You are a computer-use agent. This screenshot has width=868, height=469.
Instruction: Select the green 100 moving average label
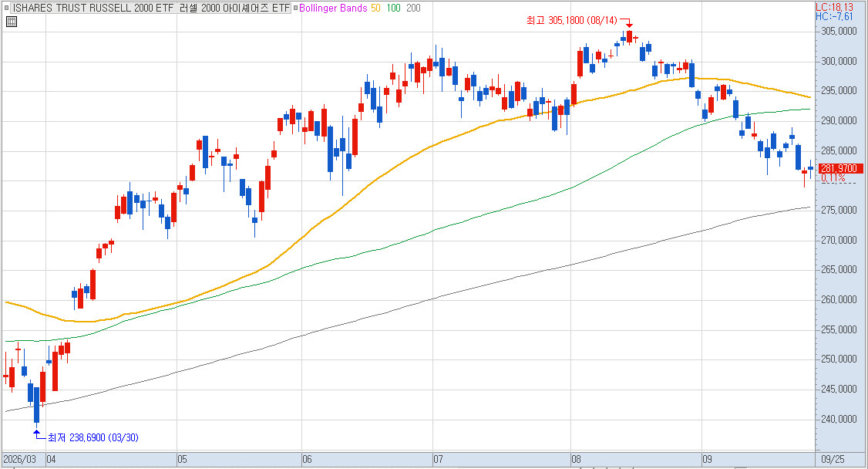393,8
